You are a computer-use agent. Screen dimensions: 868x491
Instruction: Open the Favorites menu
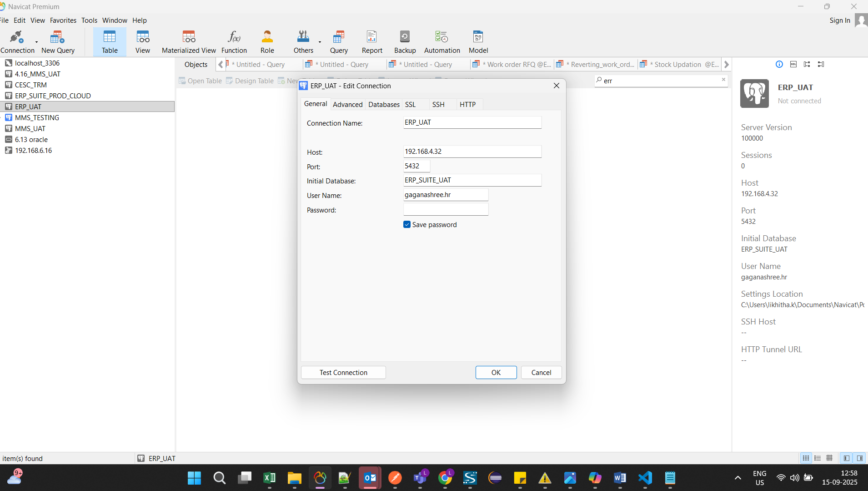point(63,20)
